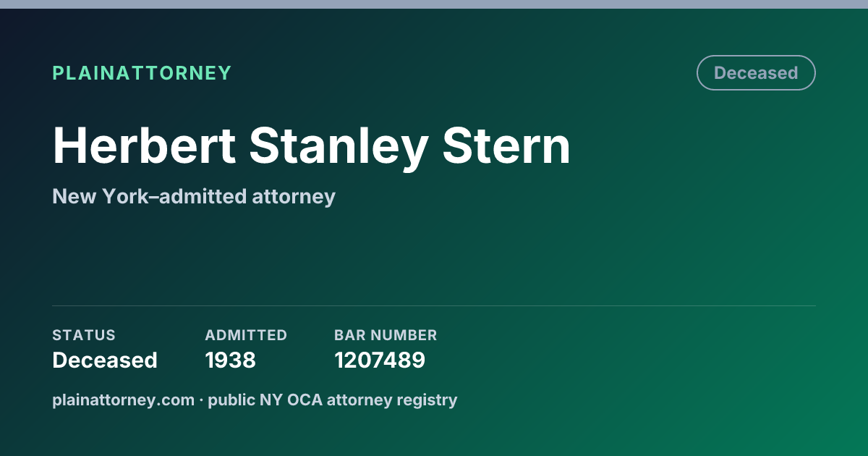
Task: Click the horizontal divider line above STATUS
Action: [x=434, y=305]
